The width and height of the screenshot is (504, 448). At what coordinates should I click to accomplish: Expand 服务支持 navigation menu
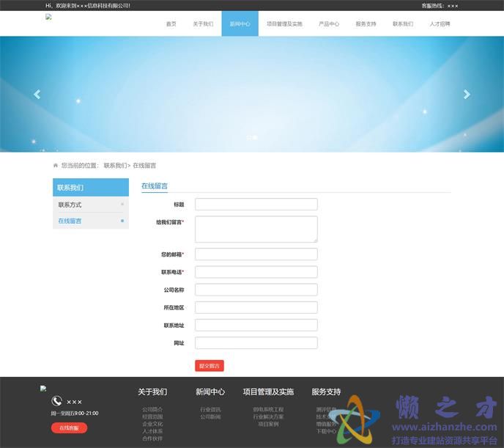[x=366, y=24]
